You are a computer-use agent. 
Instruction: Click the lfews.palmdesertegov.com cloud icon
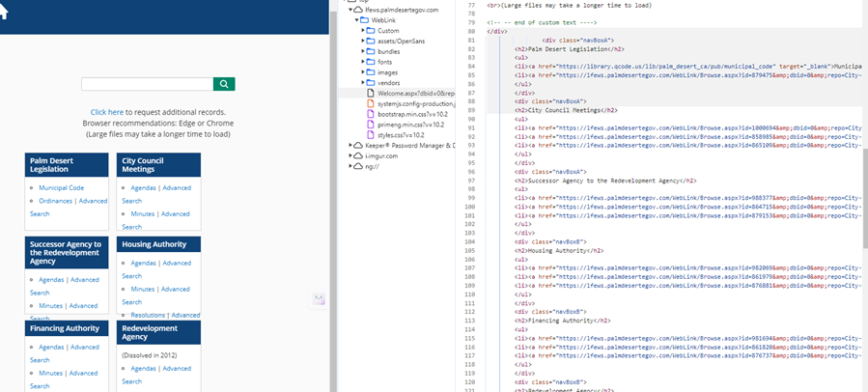[x=356, y=10]
